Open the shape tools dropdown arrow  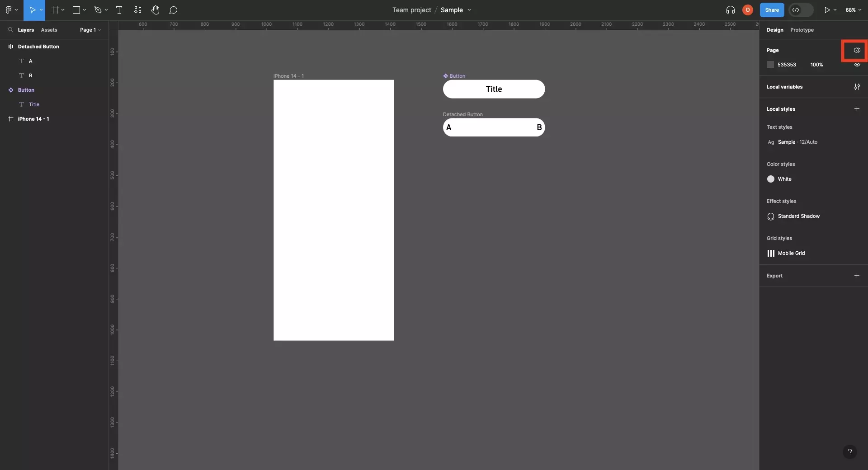click(85, 10)
